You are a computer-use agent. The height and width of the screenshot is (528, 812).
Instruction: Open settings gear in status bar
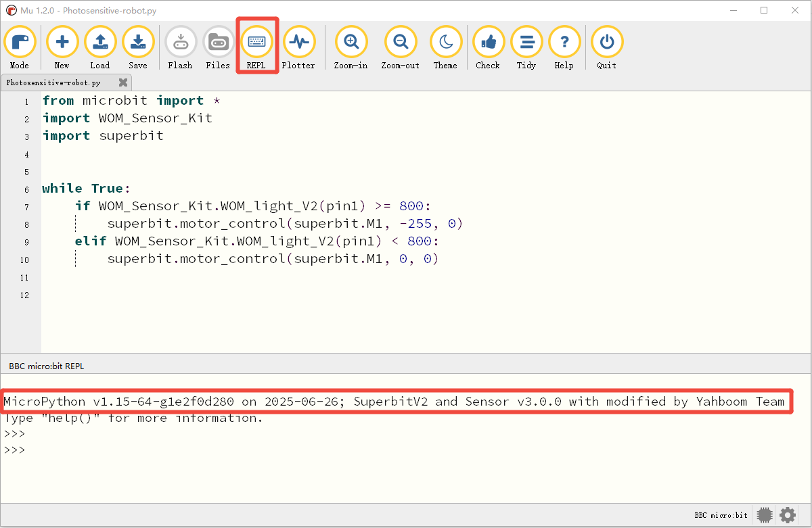[788, 515]
